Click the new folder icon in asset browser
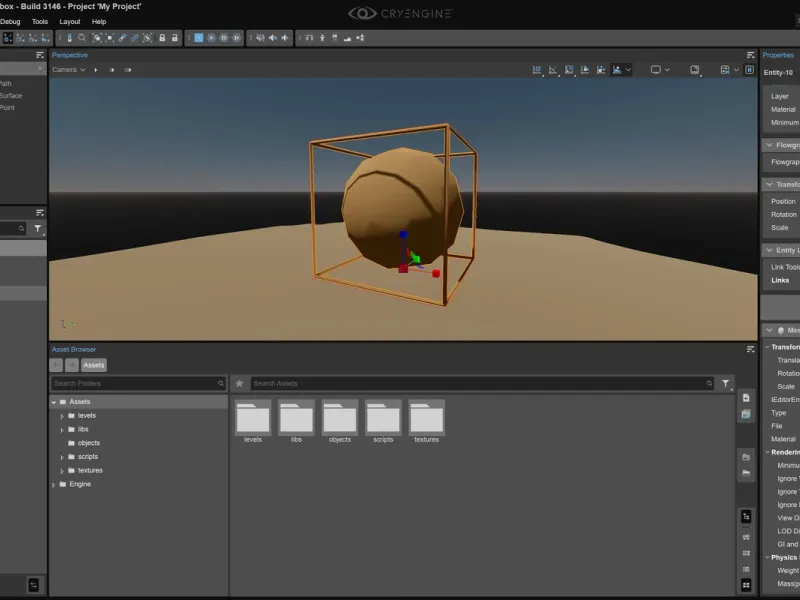The width and height of the screenshot is (800, 600). point(746,457)
